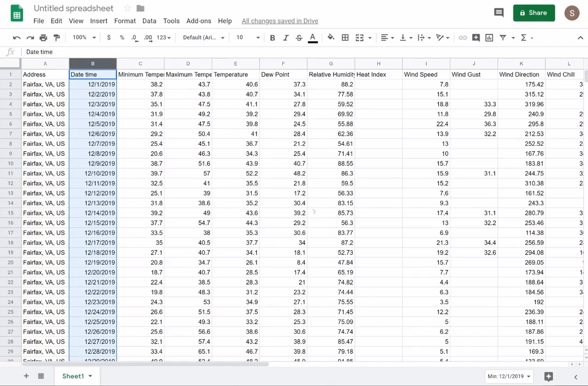This screenshot has width=588, height=386.
Task: Toggle italic formatting
Action: [x=285, y=38]
